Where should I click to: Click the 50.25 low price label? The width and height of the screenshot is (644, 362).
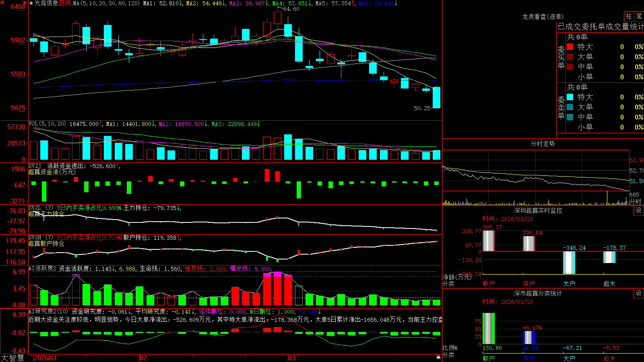coord(422,108)
